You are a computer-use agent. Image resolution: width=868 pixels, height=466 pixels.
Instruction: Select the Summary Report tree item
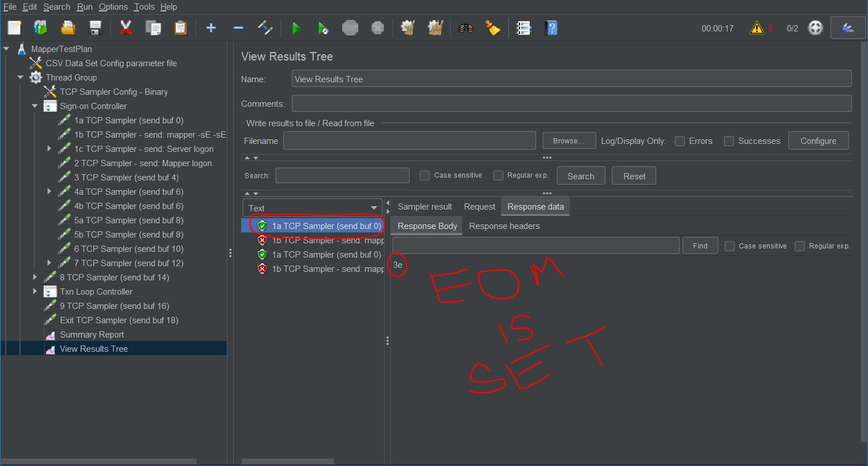click(x=93, y=334)
